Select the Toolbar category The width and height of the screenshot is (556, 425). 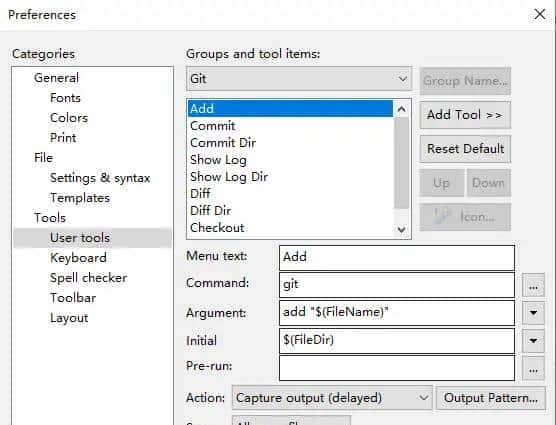point(73,298)
